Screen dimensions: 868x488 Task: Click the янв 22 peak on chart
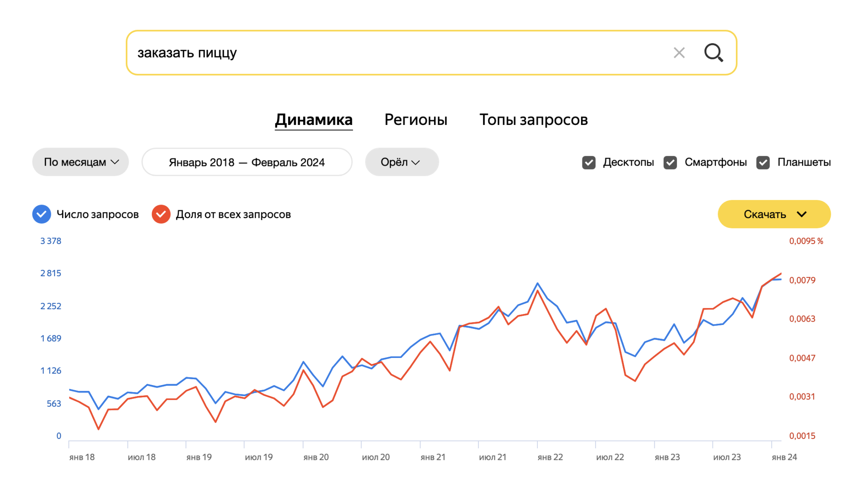click(x=537, y=283)
